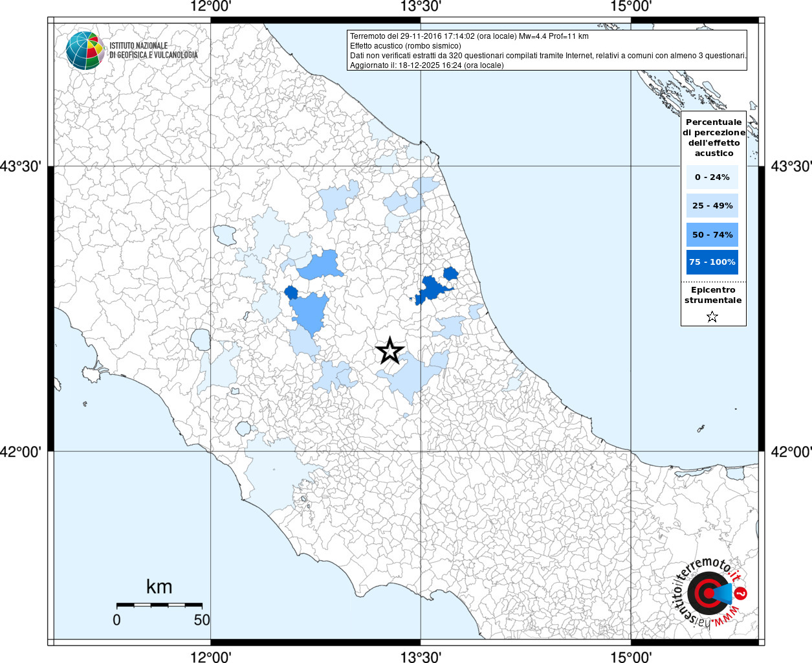Click the 'Epicentro strumentale' legend label
812x663 pixels.
point(713,295)
